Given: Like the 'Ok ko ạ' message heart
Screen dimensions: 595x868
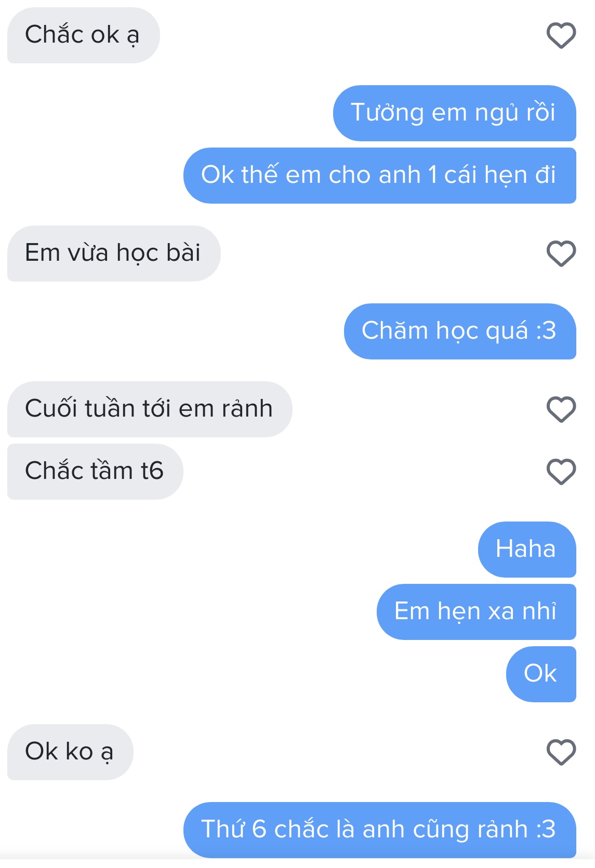Looking at the screenshot, I should 561,752.
